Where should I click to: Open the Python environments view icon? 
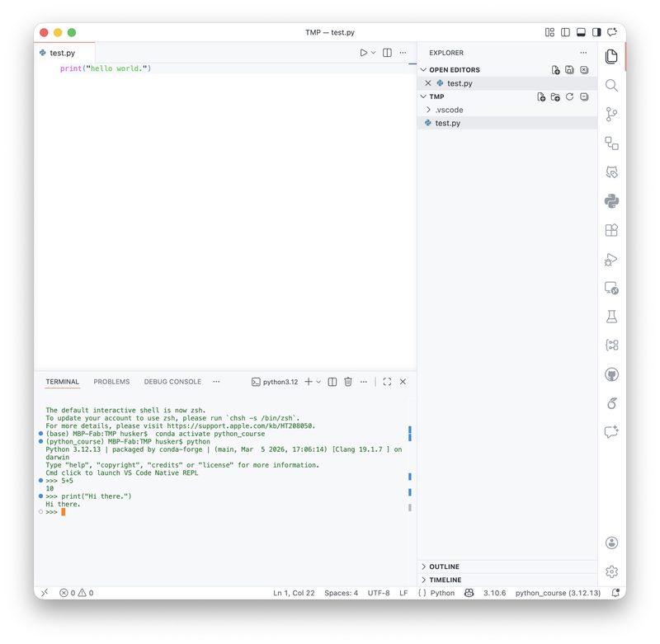(x=611, y=201)
